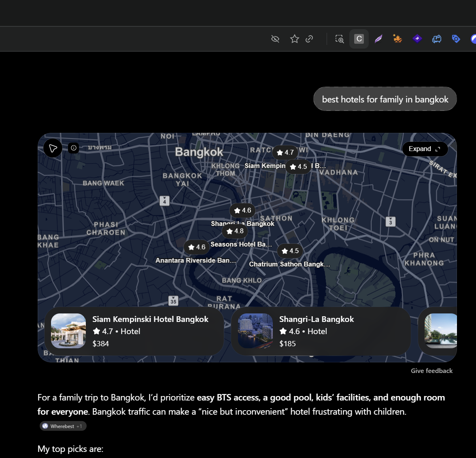Open the map info icon
The width and height of the screenshot is (476, 458).
pos(74,148)
